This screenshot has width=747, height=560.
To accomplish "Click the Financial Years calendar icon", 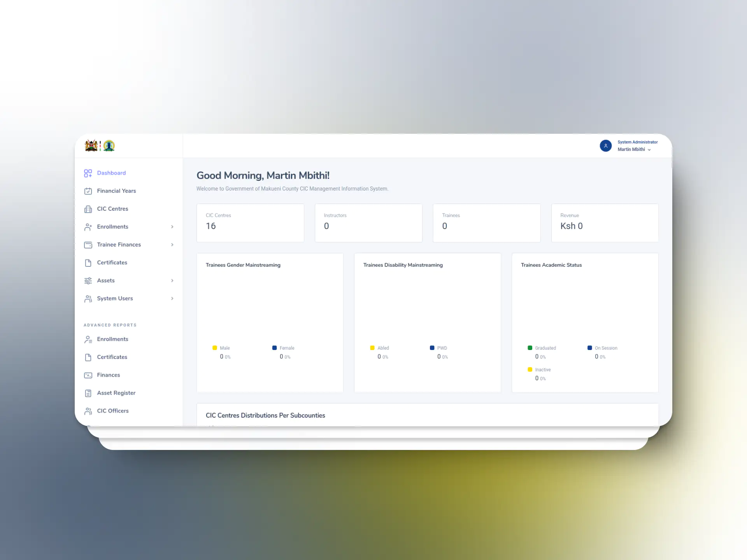I will click(88, 191).
